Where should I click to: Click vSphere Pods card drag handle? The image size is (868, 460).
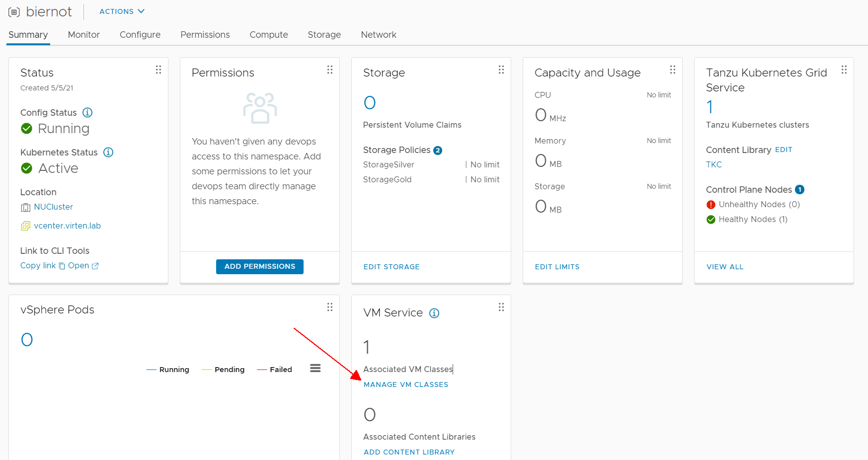(x=330, y=307)
